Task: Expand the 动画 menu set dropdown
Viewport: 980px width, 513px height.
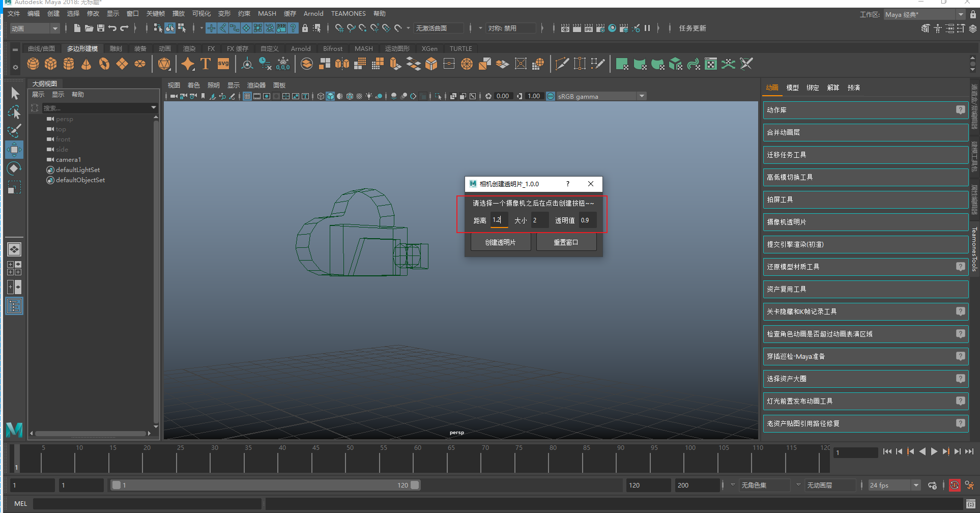Action: [55, 28]
